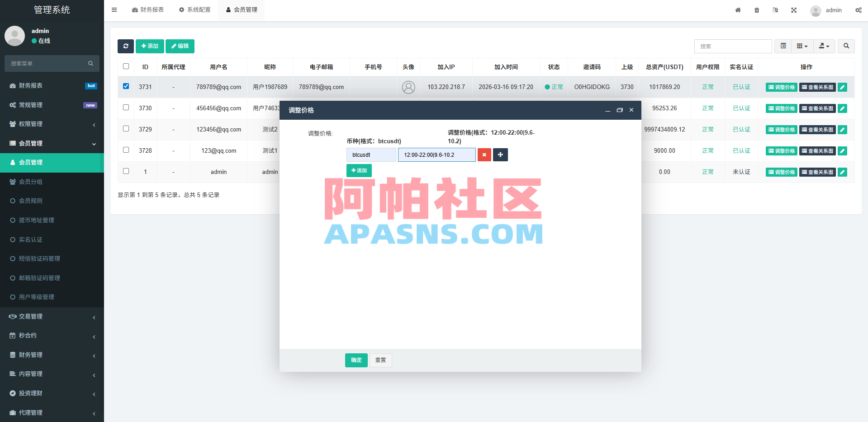
Task: Open the language switch icon in header
Action: [x=775, y=10]
